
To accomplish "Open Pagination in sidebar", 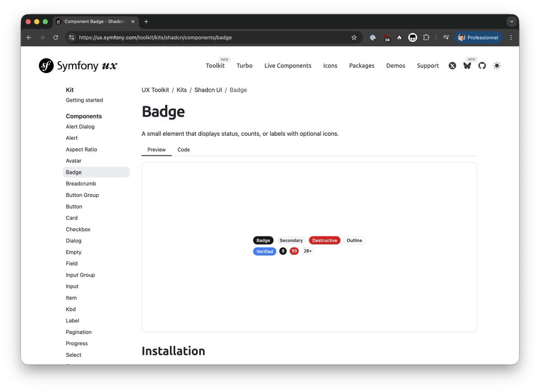I will [x=79, y=332].
